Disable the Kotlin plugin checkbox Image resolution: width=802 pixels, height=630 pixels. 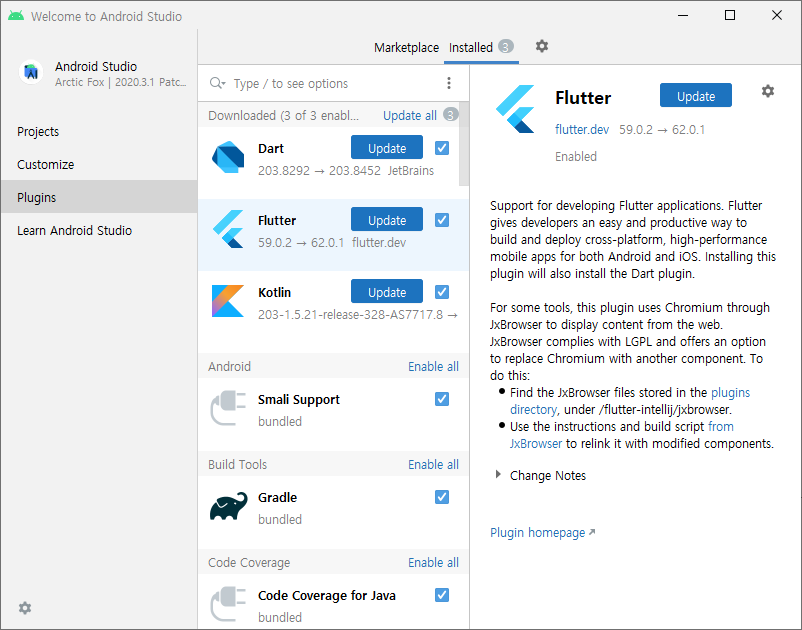coord(442,292)
